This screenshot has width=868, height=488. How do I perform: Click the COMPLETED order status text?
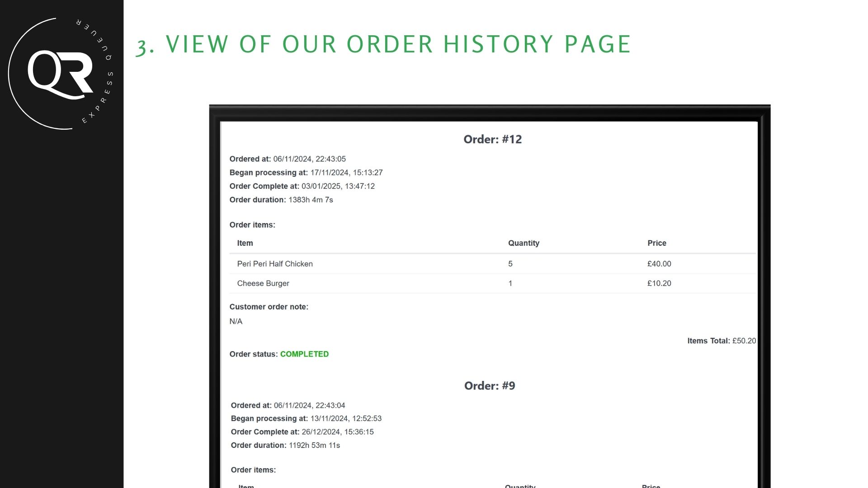tap(304, 354)
